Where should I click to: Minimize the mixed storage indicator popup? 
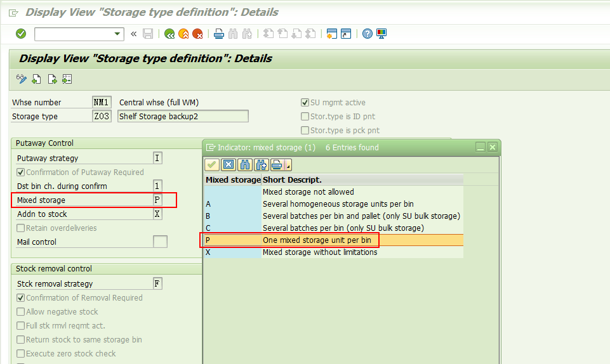pos(481,147)
